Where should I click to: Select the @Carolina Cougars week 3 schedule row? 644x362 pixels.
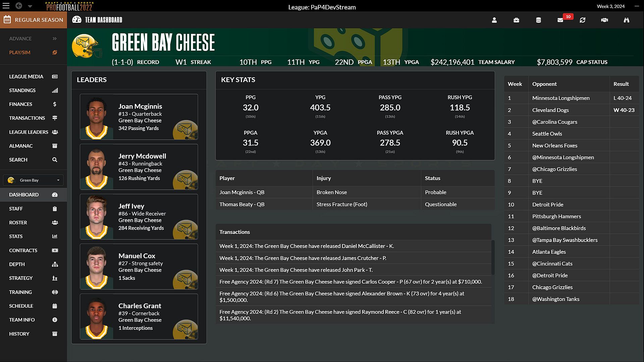click(554, 122)
